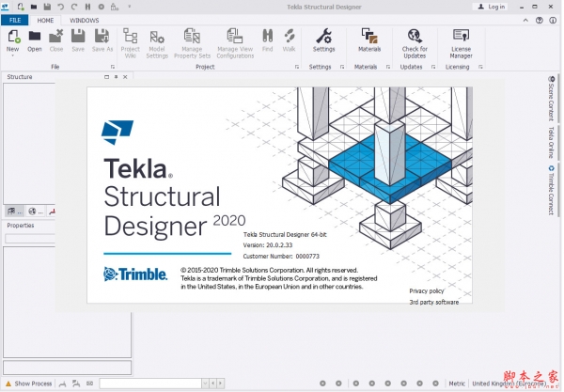Toggle auto-hide pin on Structure panel

click(116, 76)
